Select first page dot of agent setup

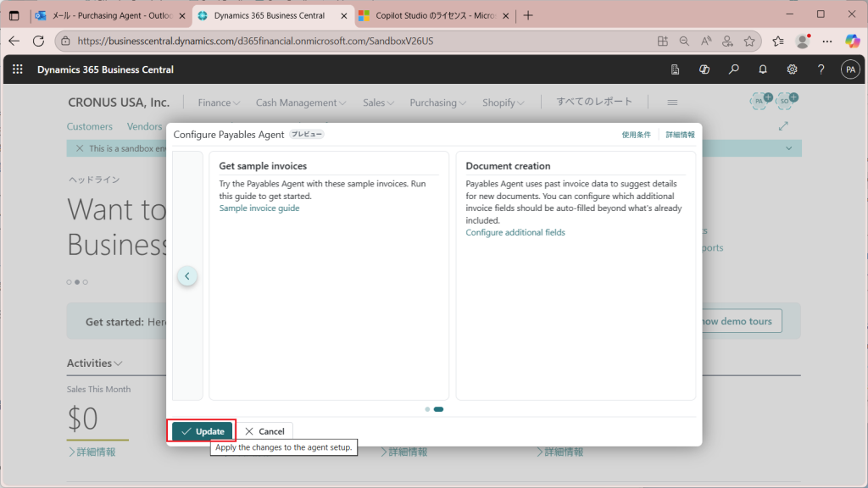coord(427,409)
